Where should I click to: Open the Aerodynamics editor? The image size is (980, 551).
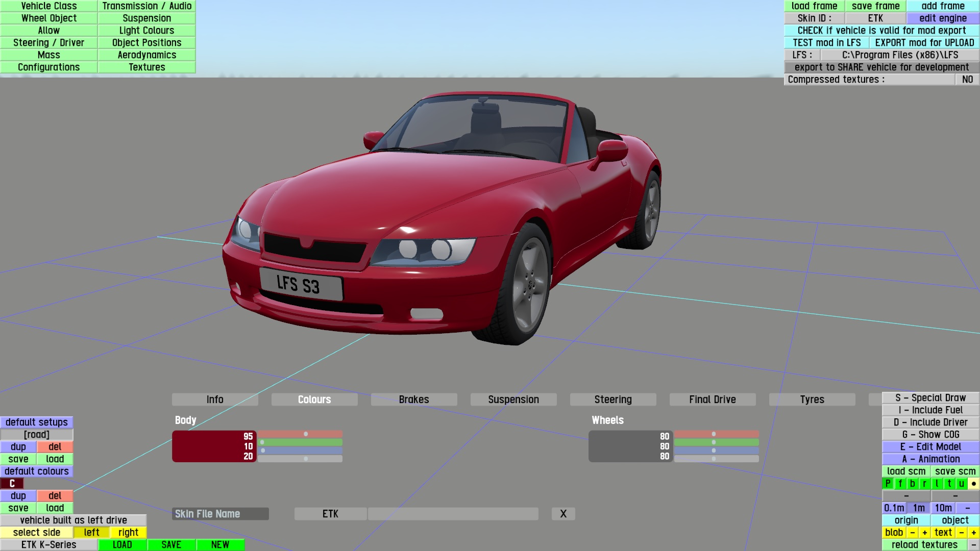146,55
